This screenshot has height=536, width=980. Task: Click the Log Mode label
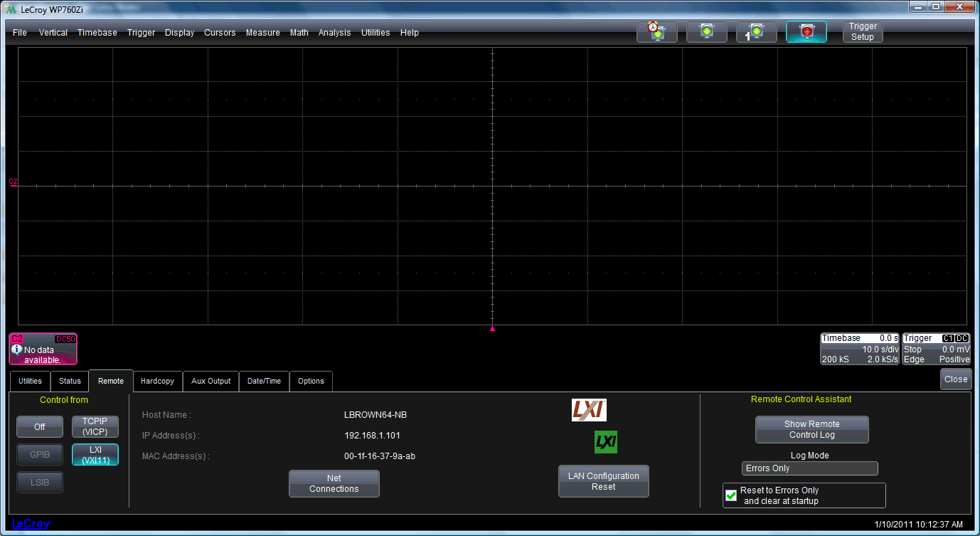click(x=810, y=456)
